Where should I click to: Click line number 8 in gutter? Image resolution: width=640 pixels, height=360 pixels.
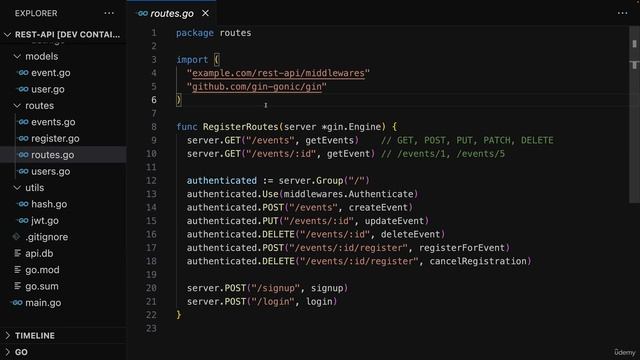click(x=154, y=127)
